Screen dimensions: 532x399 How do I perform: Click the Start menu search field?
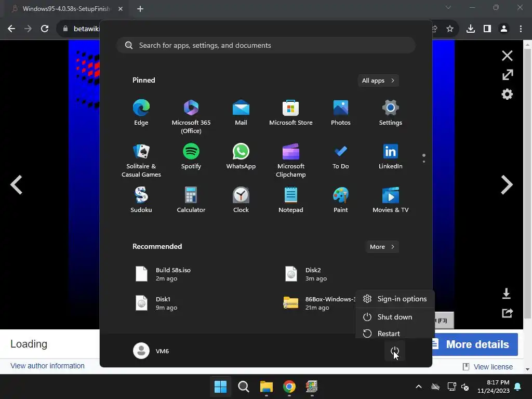[266, 45]
